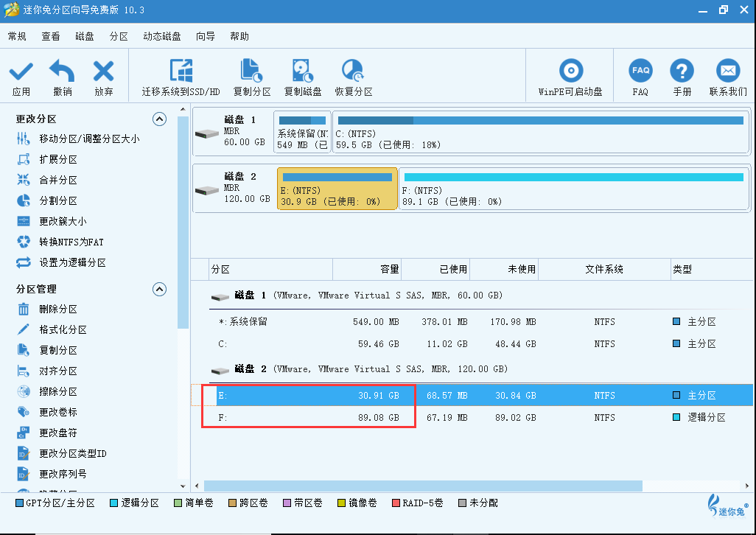Collapse the 分区管理 section

tap(160, 289)
